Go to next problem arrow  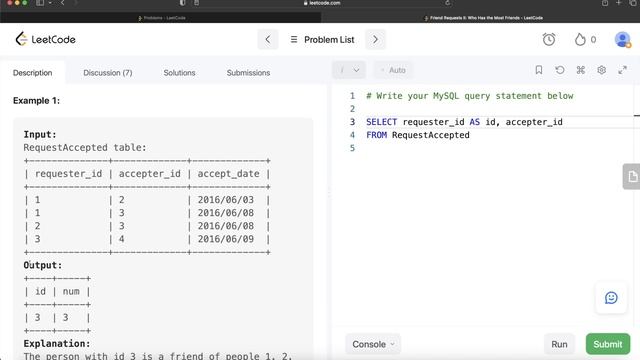375,40
